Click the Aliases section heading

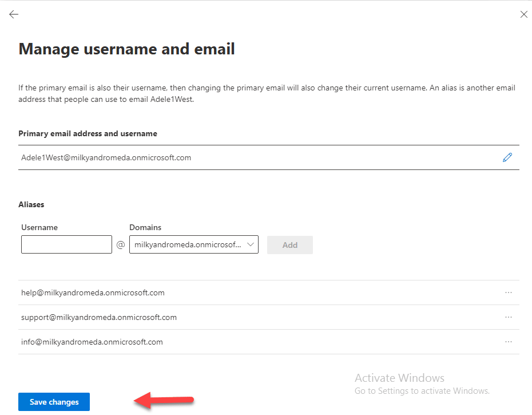(x=31, y=204)
